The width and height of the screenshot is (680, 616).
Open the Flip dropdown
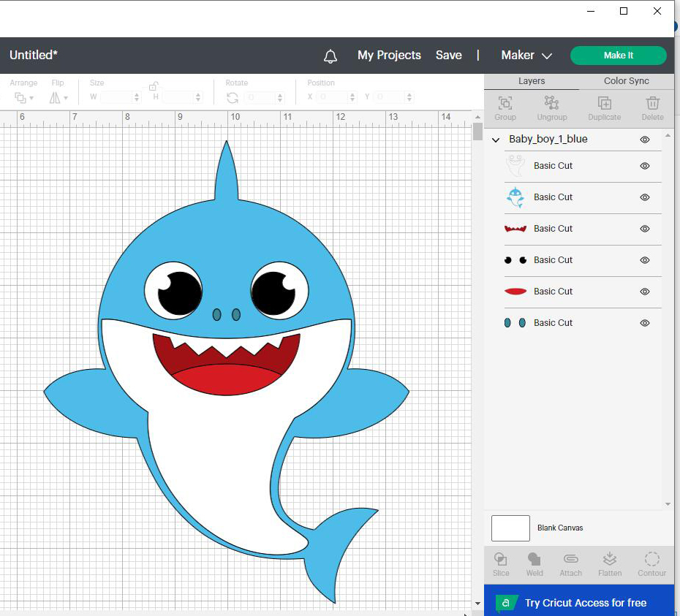pyautogui.click(x=58, y=98)
